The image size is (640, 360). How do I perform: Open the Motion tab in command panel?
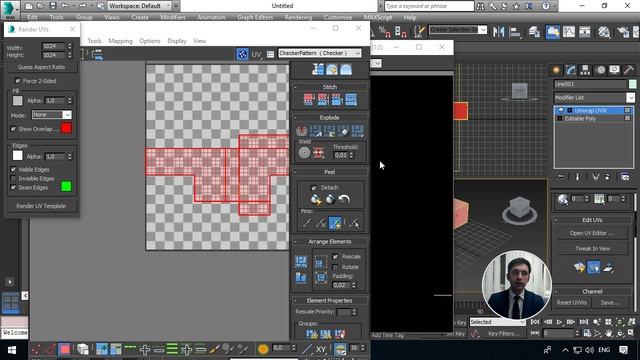[600, 70]
